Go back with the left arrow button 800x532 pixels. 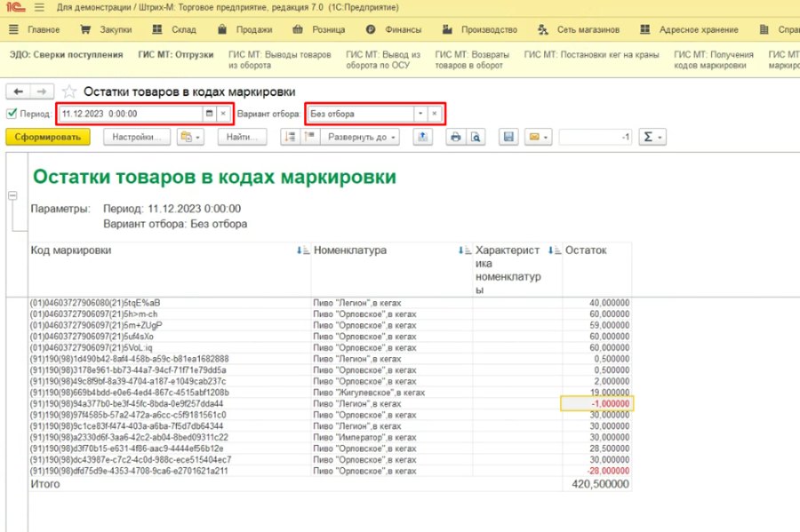(19, 91)
